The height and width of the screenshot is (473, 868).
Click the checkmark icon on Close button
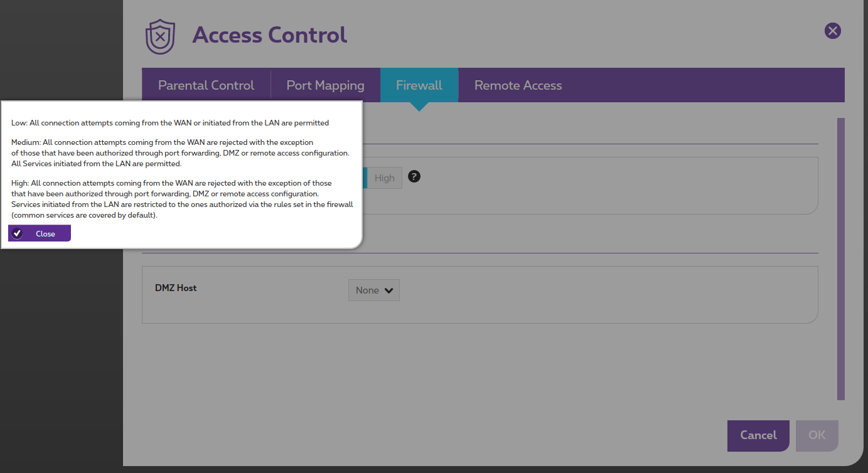tap(18, 233)
